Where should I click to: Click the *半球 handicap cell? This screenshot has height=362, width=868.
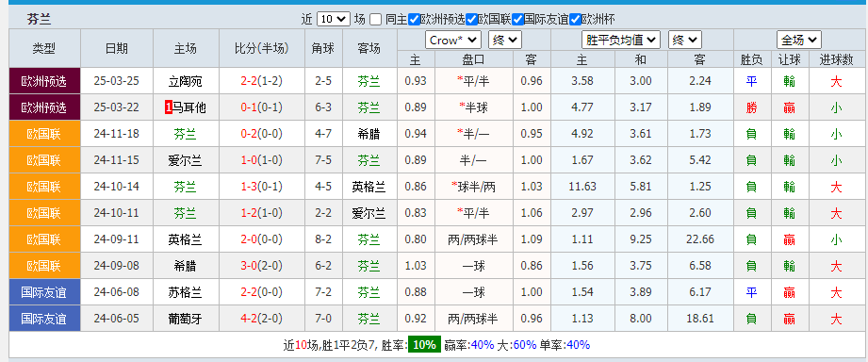pyautogui.click(x=473, y=107)
